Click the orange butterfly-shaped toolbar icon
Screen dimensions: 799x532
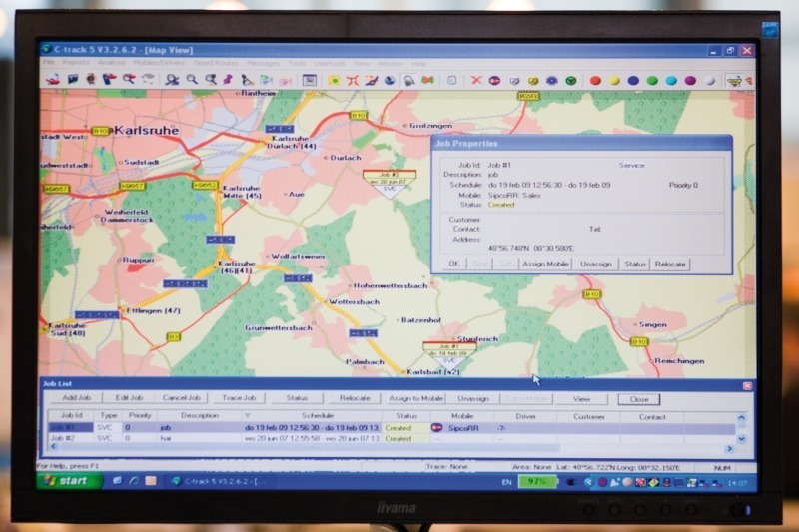click(x=427, y=80)
